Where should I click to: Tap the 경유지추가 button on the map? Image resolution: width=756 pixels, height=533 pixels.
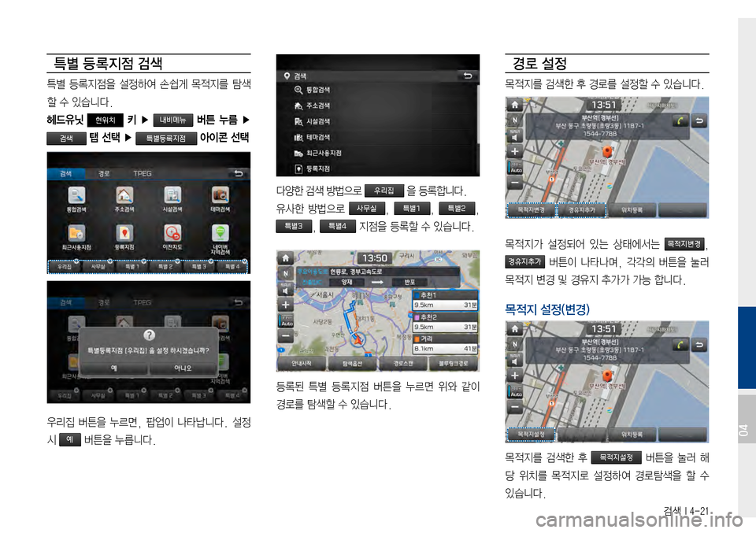point(581,210)
